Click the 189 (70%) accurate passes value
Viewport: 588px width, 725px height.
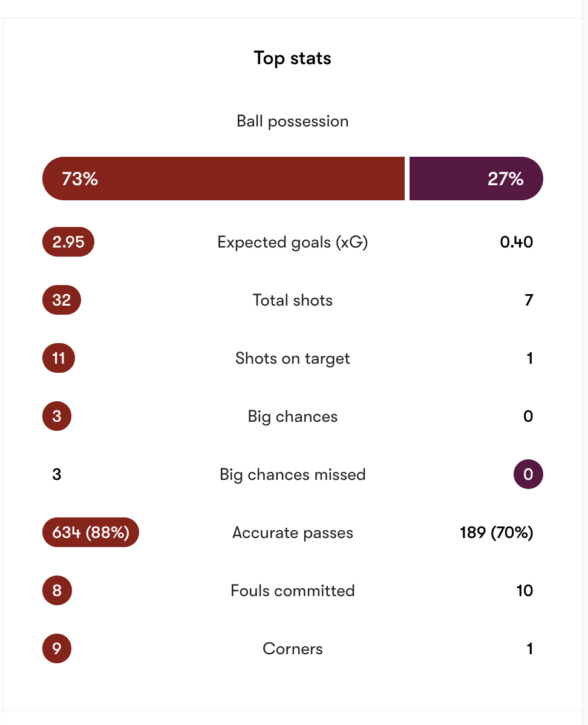click(x=496, y=533)
